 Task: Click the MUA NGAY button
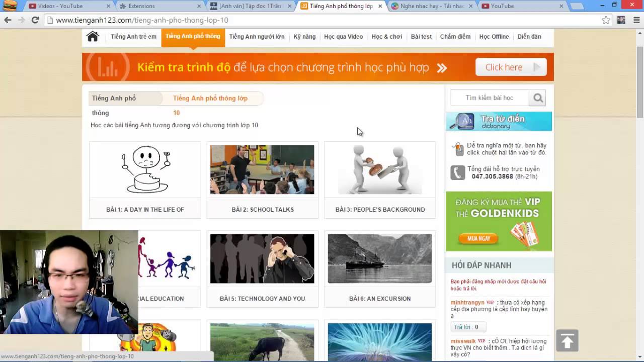[478, 238]
